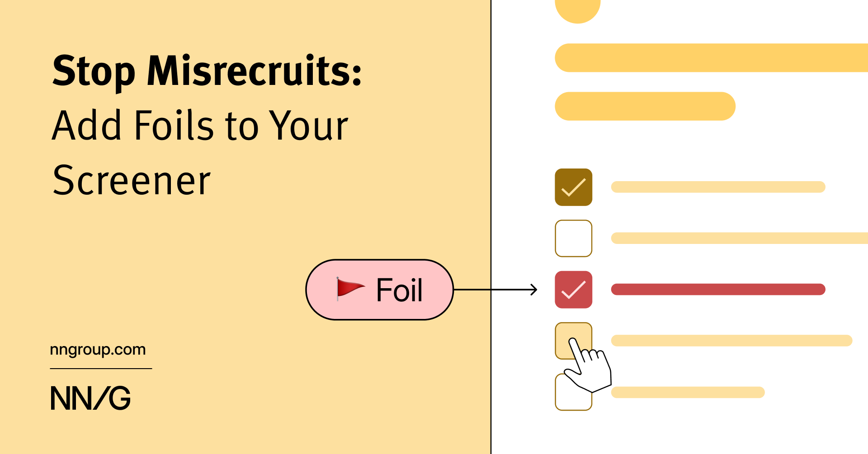The width and height of the screenshot is (868, 454).
Task: Click the word Foil in the pink pill
Action: (399, 290)
